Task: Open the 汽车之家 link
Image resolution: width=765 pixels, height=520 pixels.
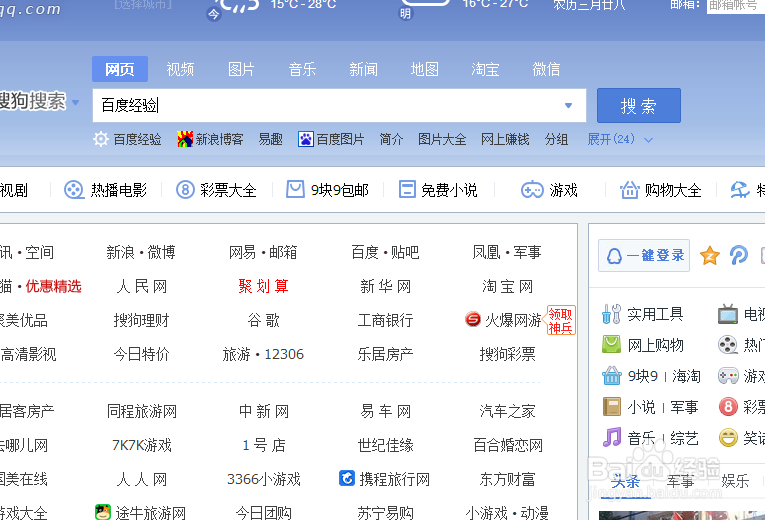Action: tap(507, 411)
